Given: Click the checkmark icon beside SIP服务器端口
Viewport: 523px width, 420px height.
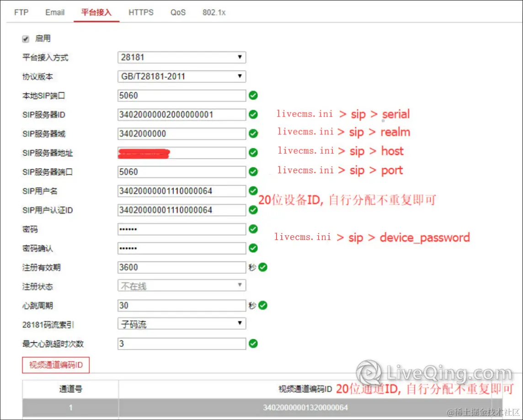Looking at the screenshot, I should [x=253, y=172].
